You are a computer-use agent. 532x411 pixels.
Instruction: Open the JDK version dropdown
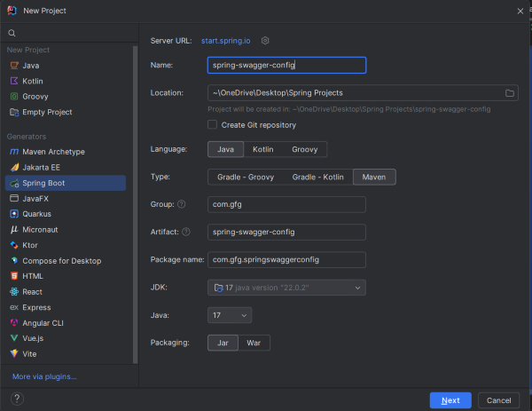click(x=286, y=287)
